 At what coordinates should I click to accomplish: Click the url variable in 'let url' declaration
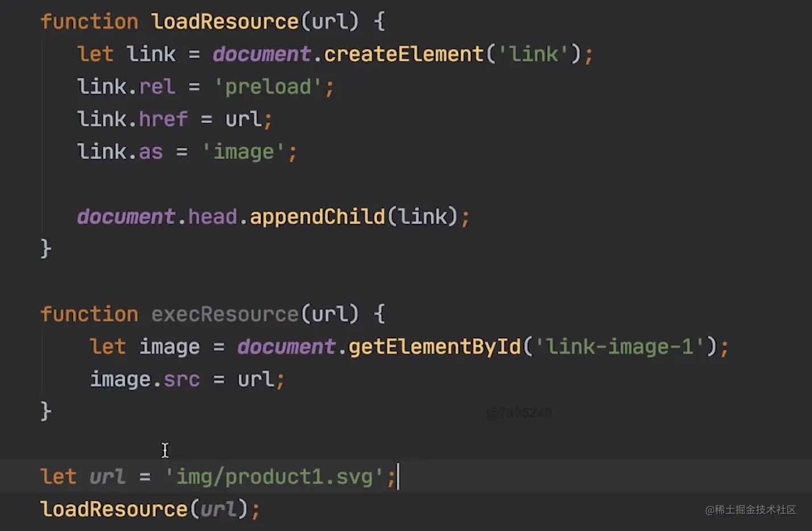point(107,476)
